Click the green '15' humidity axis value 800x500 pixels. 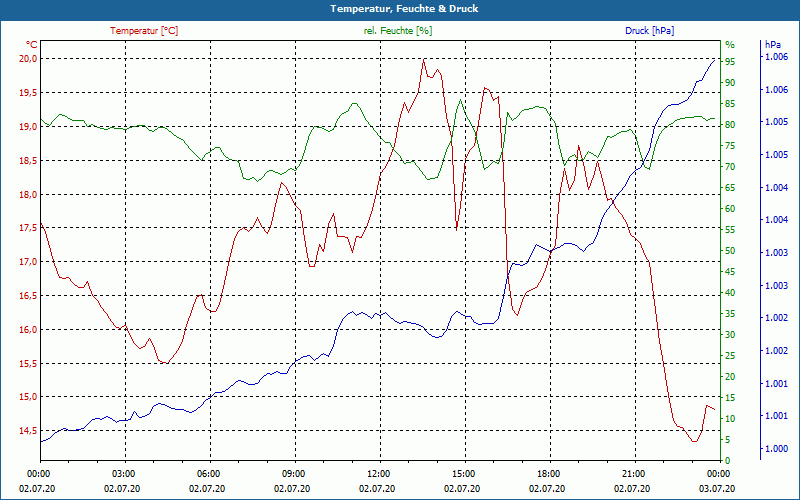click(x=730, y=397)
